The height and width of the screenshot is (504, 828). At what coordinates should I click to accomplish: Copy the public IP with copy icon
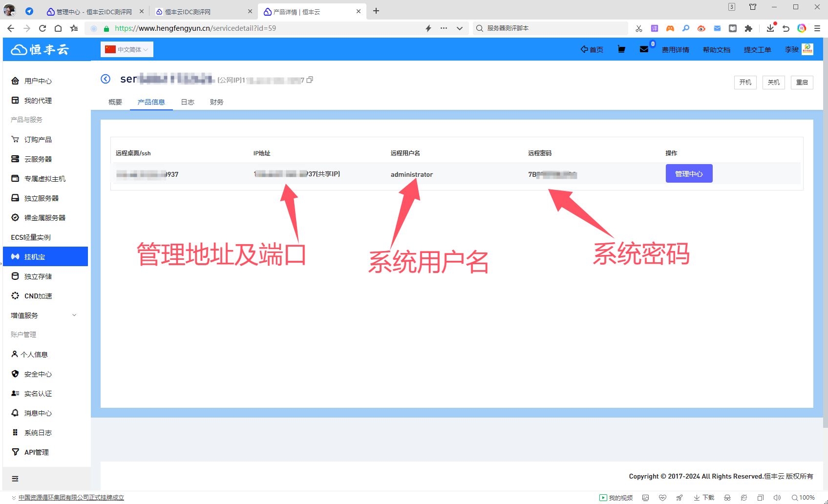click(310, 80)
